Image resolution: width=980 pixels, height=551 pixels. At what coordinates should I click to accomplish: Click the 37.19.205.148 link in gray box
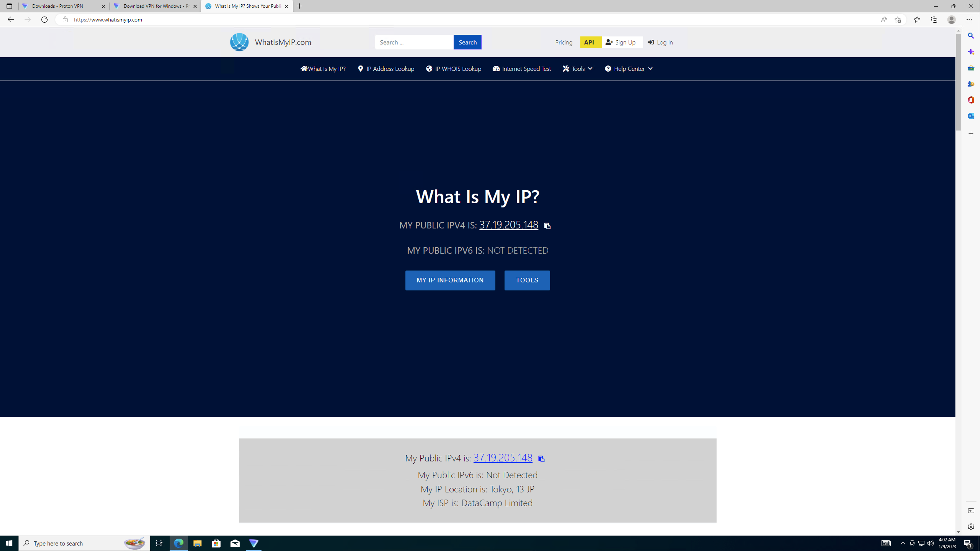coord(503,458)
